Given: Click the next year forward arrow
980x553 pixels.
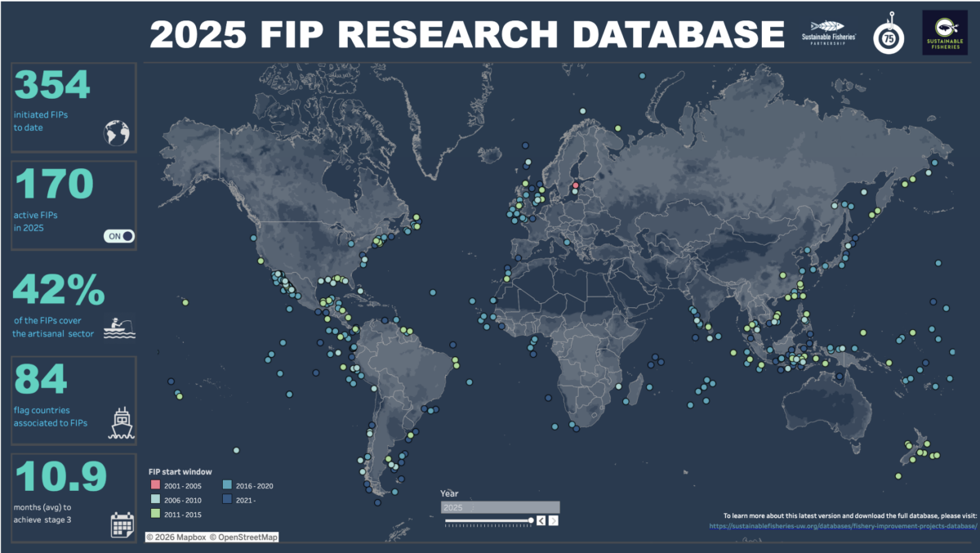Looking at the screenshot, I should click(553, 519).
